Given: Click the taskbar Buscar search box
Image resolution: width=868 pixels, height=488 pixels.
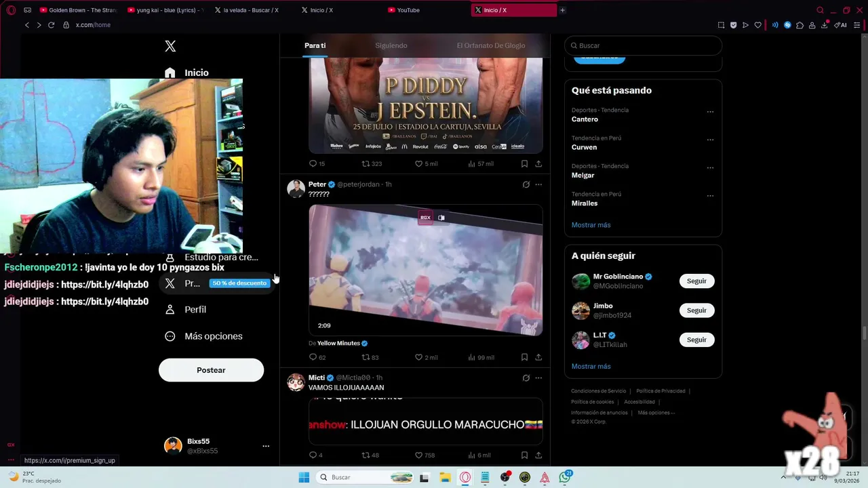Looking at the screenshot, I should click(366, 477).
